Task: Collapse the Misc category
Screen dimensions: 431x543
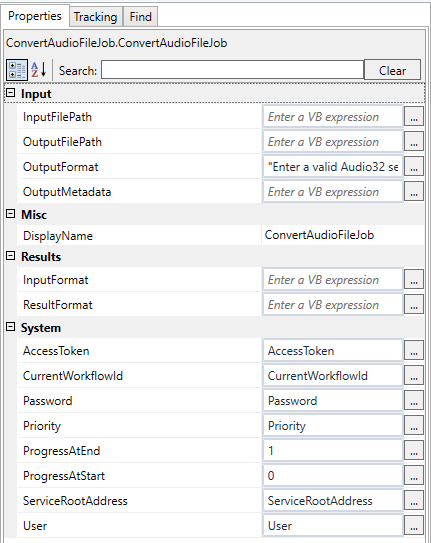Action: click(11, 214)
